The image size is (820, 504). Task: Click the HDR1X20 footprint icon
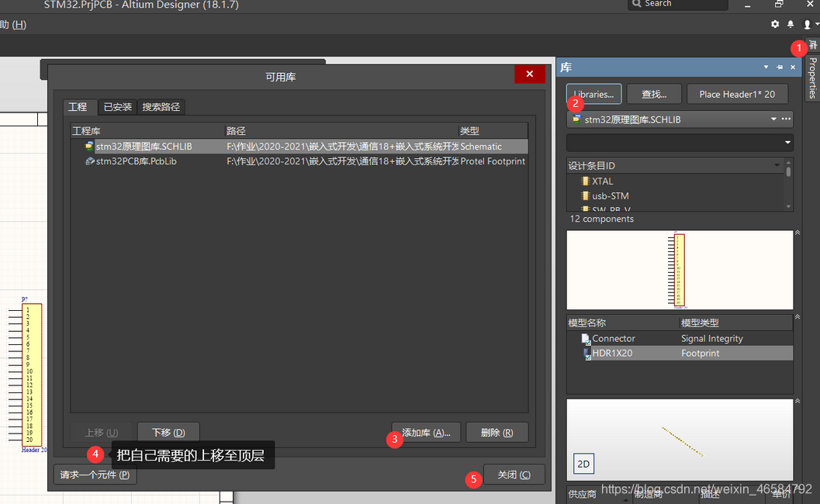click(586, 354)
